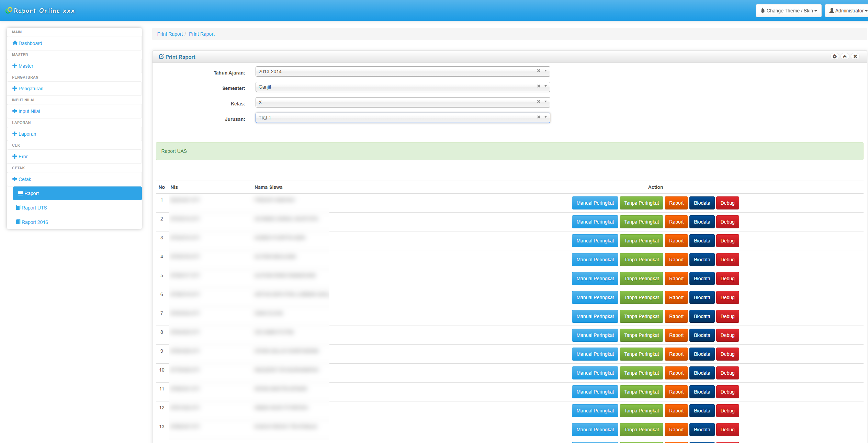Expand the Master section via its plus icon

coord(15,66)
